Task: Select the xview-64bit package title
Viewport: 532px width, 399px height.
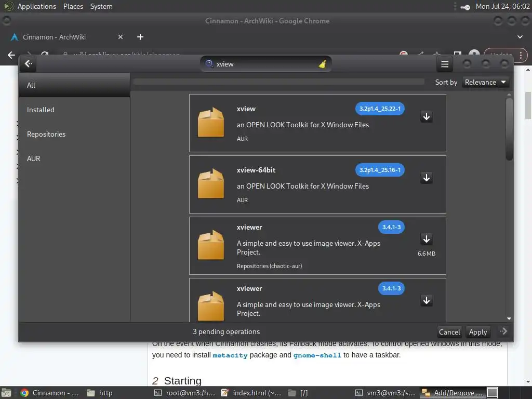Action: [x=256, y=170]
